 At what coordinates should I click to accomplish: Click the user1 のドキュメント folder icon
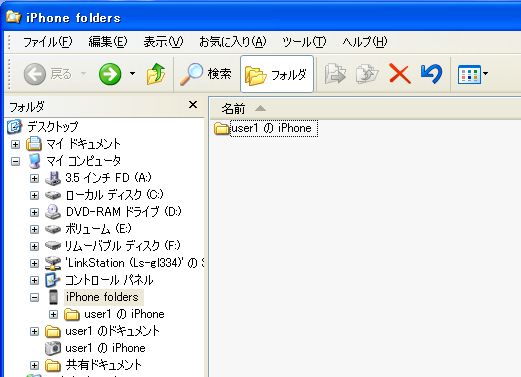53,331
